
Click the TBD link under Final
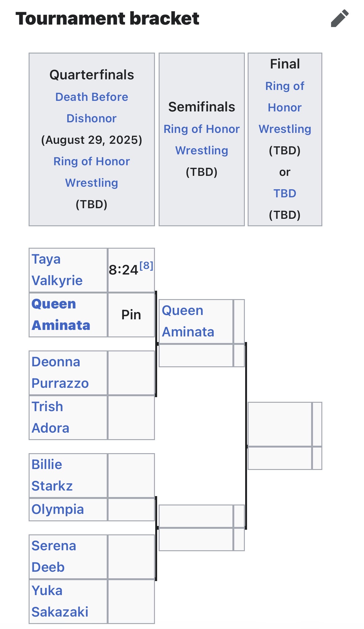[x=285, y=193]
